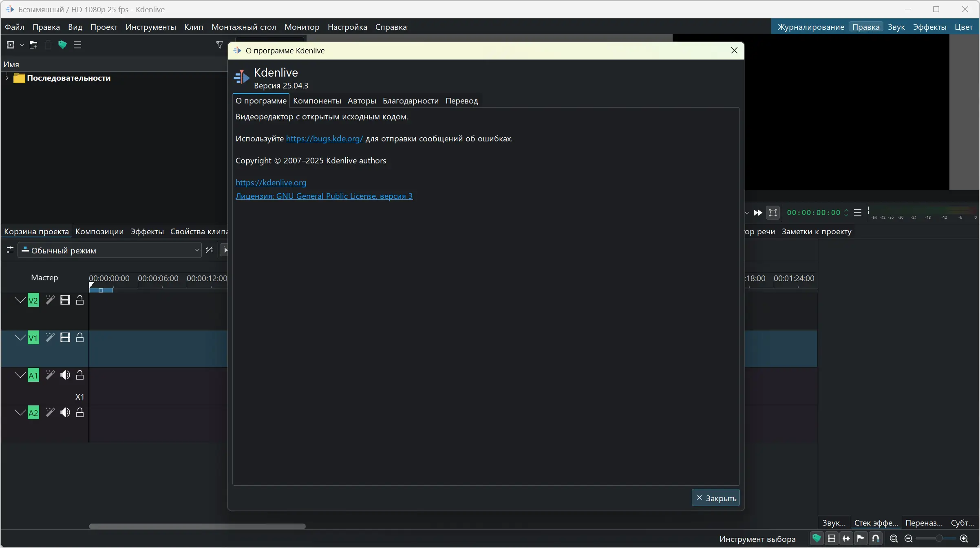980x548 pixels.
Task: Open the Обычный режим mode dropdown
Action: pos(110,250)
